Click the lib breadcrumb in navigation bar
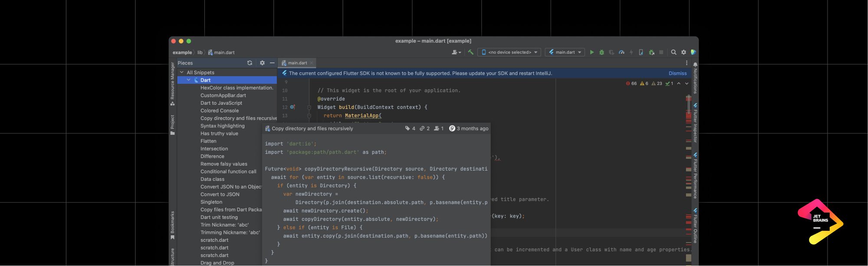The image size is (868, 266). (200, 52)
